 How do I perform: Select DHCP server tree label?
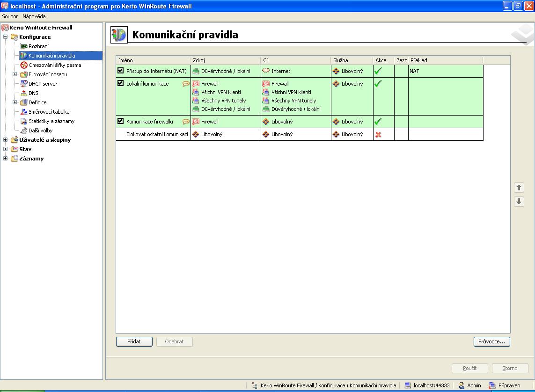click(x=43, y=84)
